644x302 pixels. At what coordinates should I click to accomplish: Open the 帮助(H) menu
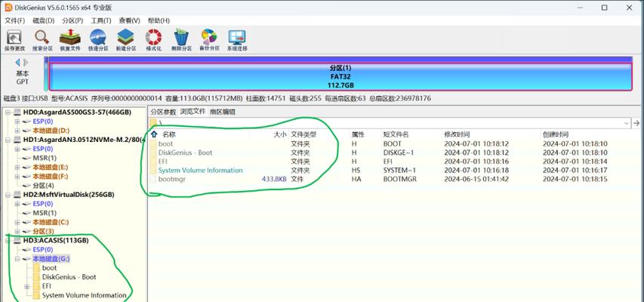[x=159, y=20]
